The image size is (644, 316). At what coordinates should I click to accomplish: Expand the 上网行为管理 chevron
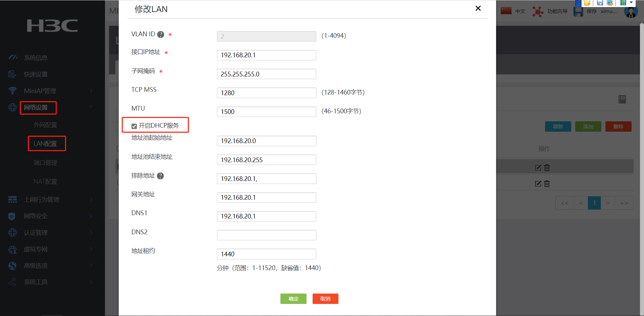tap(91, 200)
